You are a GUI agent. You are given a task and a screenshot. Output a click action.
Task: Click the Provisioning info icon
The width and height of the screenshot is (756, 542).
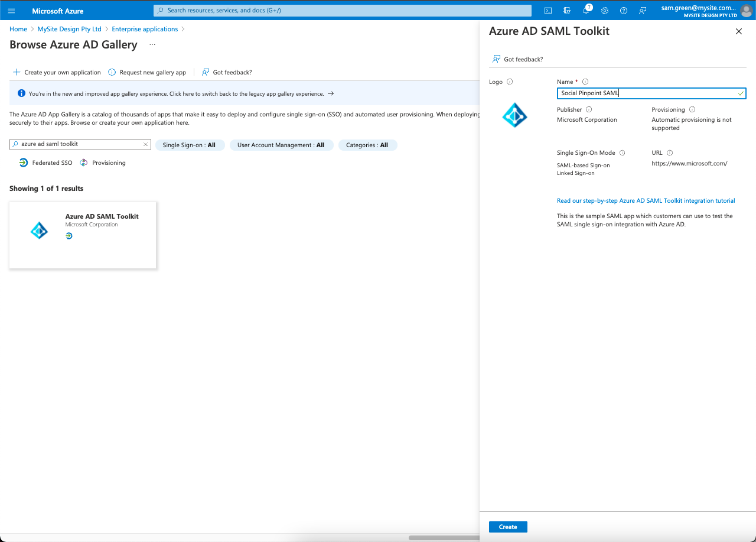point(692,109)
